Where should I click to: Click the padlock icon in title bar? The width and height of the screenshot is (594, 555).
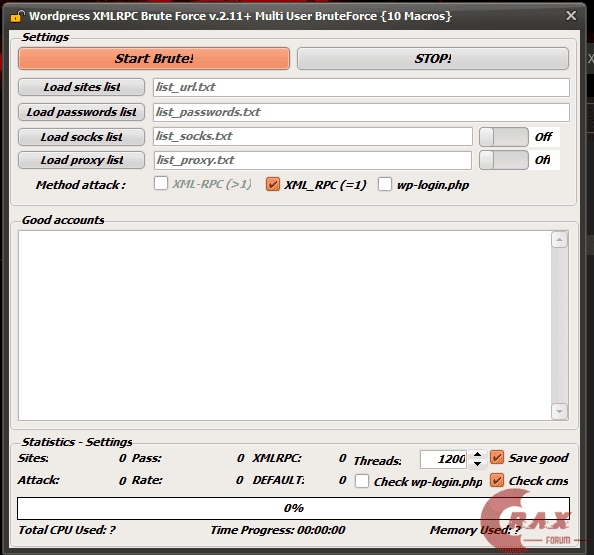17,16
